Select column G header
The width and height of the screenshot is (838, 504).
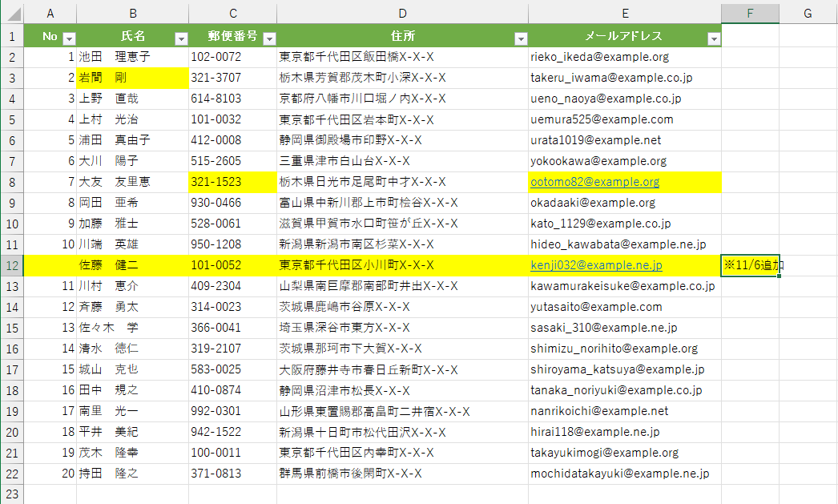tap(808, 14)
